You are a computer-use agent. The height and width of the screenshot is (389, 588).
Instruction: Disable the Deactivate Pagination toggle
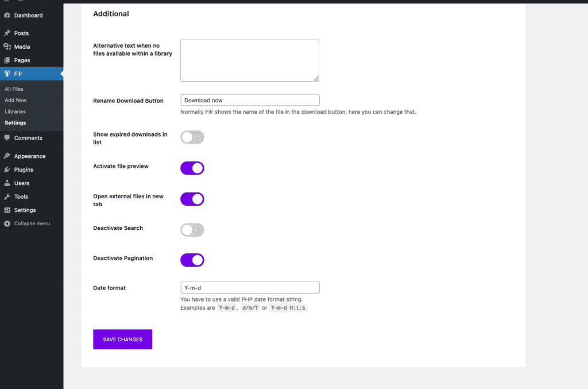point(192,260)
